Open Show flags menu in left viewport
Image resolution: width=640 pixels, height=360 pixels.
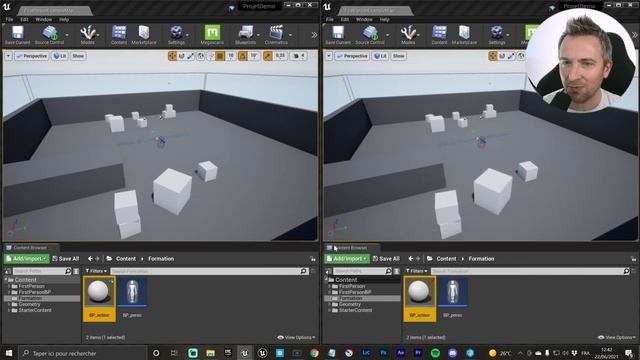[78, 56]
